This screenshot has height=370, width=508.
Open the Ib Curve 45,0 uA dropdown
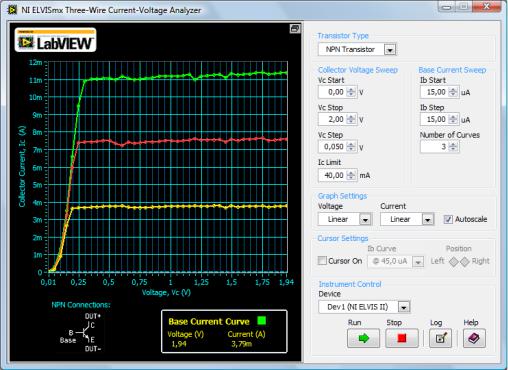tap(418, 262)
